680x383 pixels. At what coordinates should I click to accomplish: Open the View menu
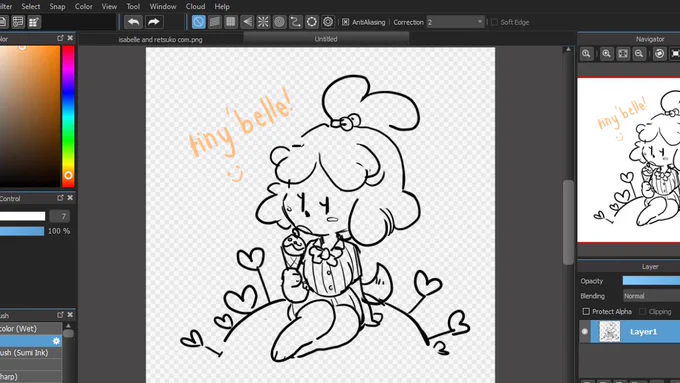tap(109, 7)
